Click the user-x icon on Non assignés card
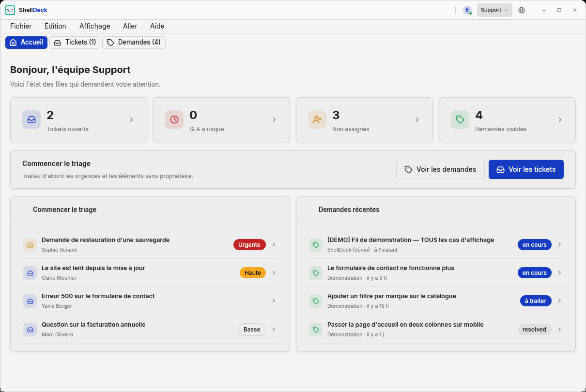Viewport: 586px width, 392px height. [317, 120]
